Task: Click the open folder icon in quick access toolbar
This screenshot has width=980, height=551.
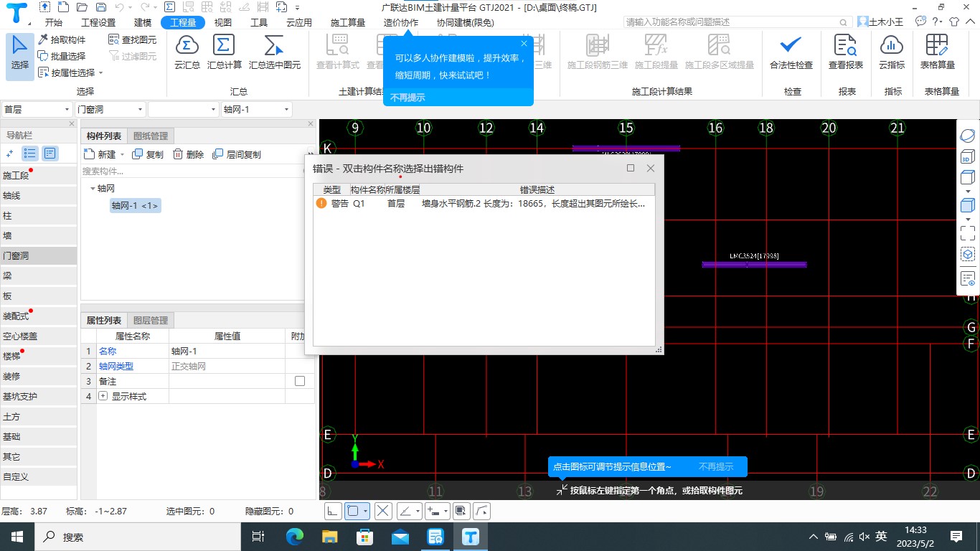Action: 80,7
